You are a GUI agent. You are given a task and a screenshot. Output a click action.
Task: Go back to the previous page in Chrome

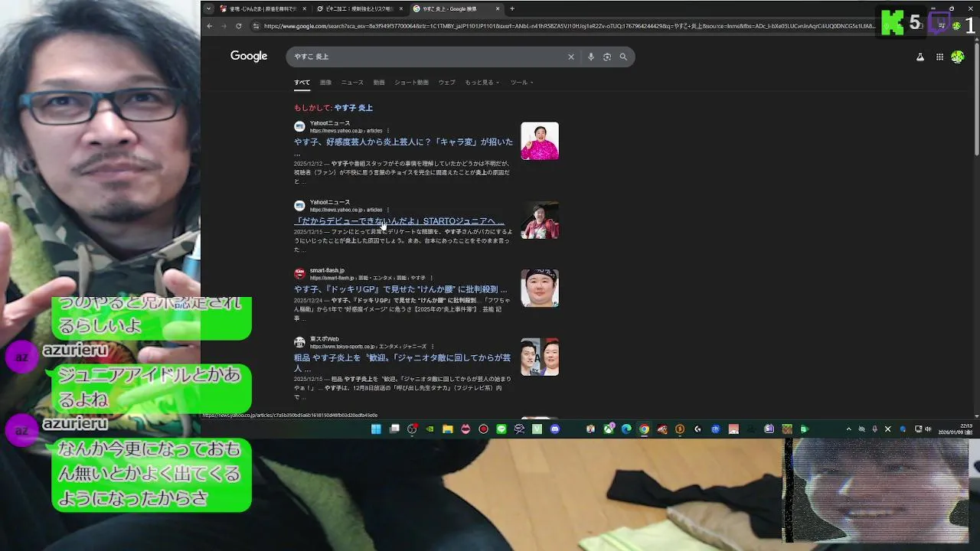click(x=209, y=25)
